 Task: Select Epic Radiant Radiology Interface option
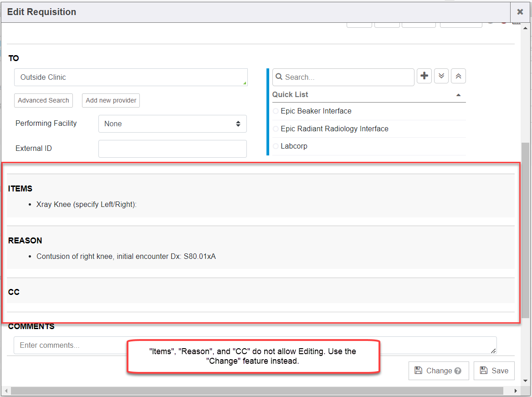pos(276,129)
